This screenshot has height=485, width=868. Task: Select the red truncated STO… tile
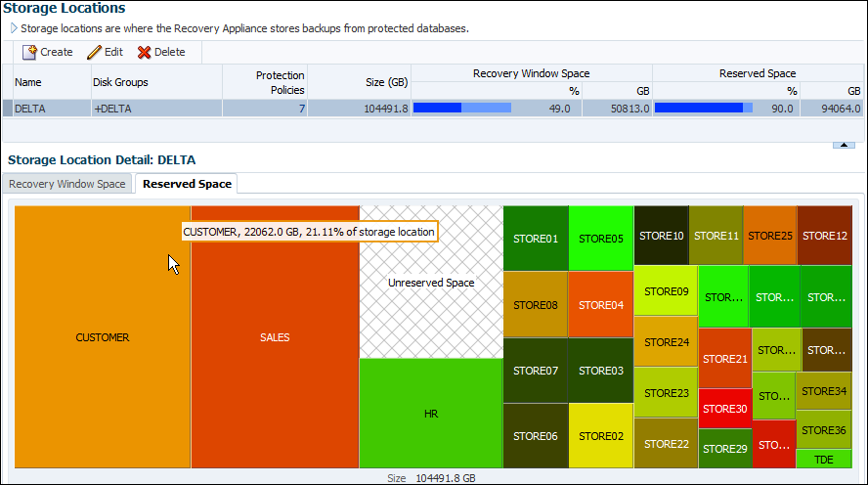point(774,445)
